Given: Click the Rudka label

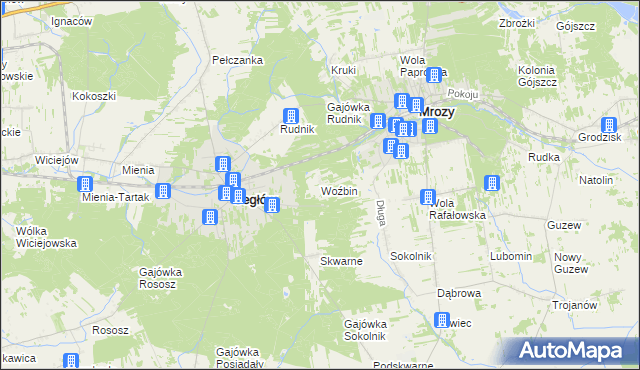Looking at the screenshot, I should [x=544, y=157].
